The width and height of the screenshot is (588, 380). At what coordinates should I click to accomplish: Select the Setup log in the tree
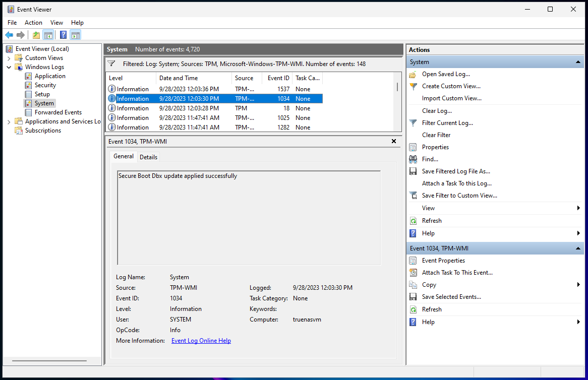42,94
